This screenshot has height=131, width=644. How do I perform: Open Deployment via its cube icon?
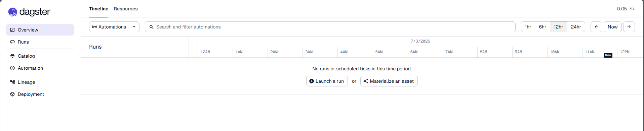pyautogui.click(x=12, y=94)
